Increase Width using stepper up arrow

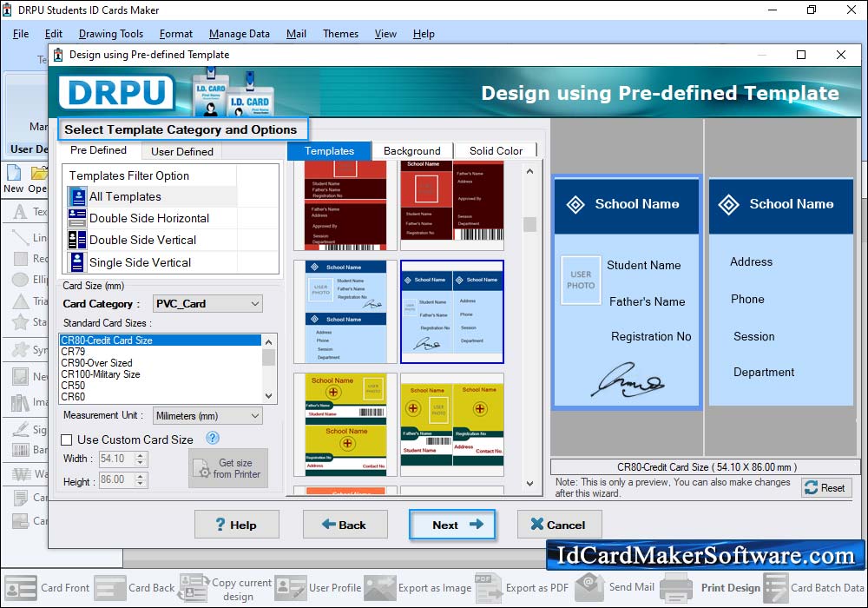tap(140, 455)
